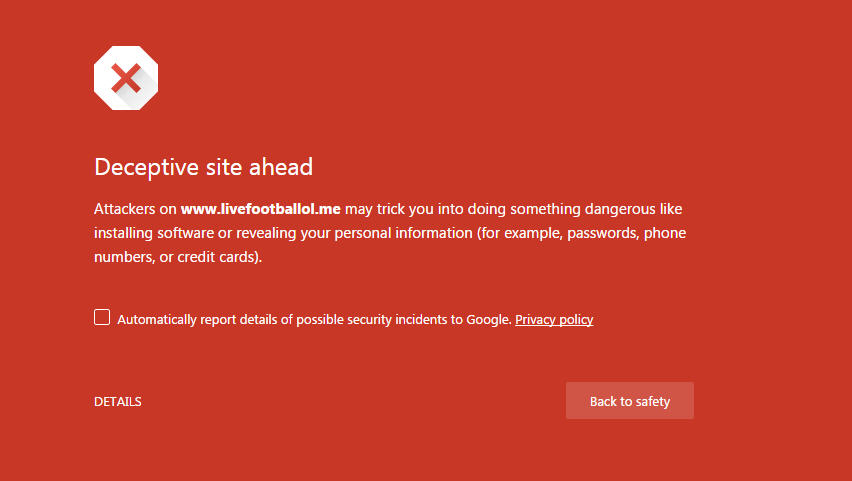Click the 'Automatically report details' label text

(177, 320)
